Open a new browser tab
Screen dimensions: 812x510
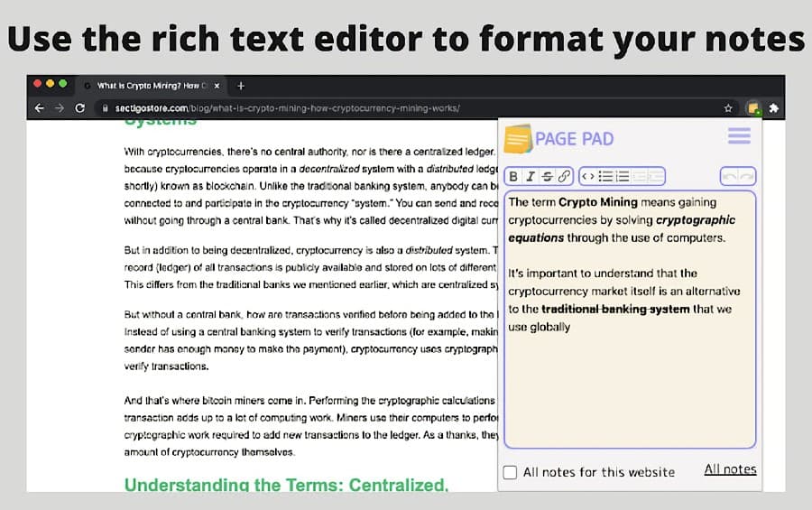(240, 86)
